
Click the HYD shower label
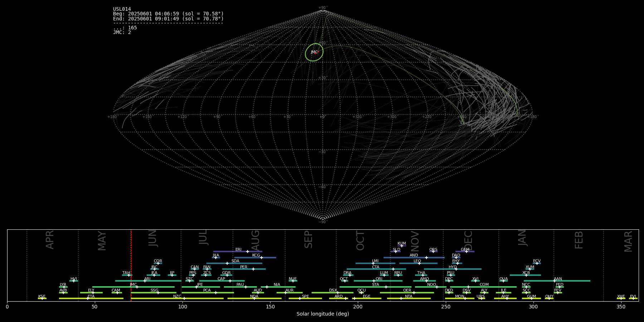[x=453, y=267]
